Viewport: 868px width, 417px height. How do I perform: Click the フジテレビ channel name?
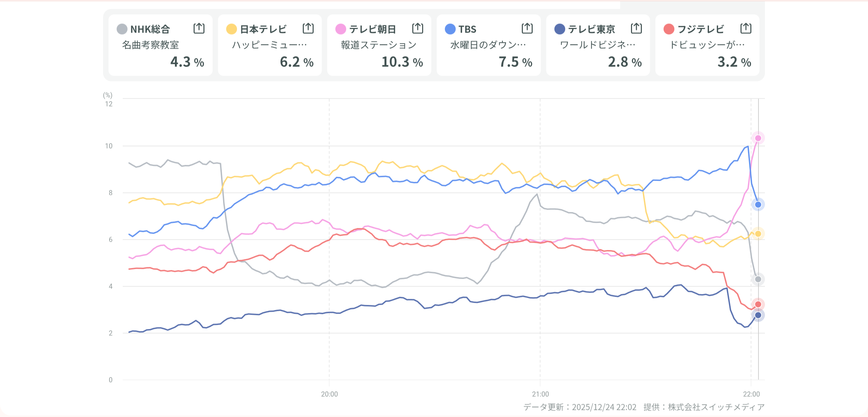click(701, 29)
